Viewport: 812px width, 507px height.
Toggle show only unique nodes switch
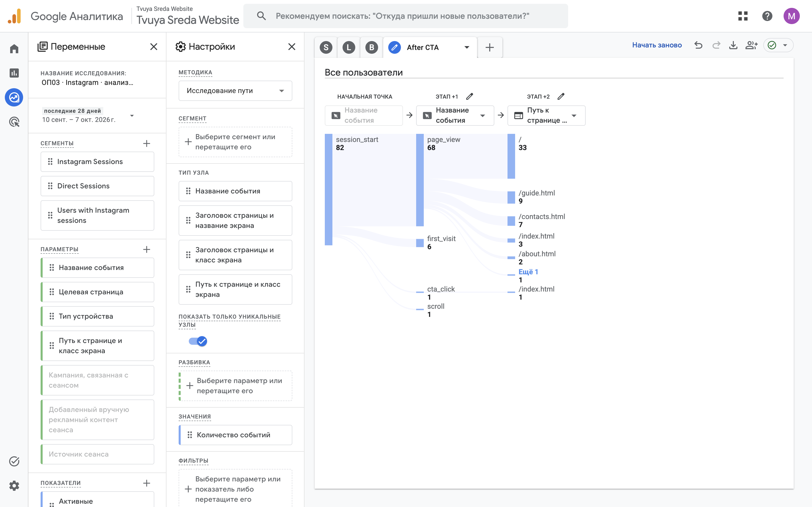198,341
